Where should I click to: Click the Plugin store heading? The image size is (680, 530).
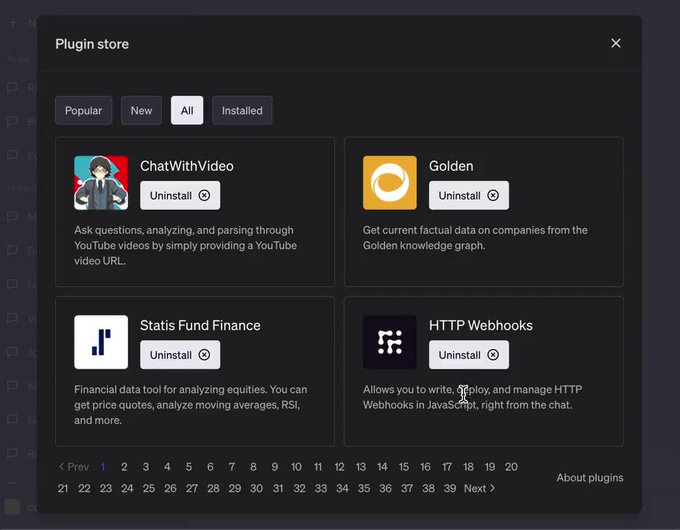click(92, 44)
